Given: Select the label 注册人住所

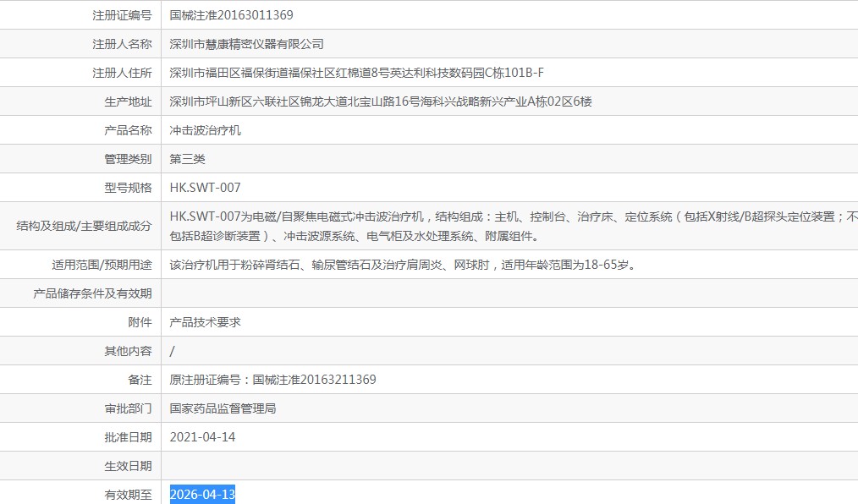Looking at the screenshot, I should (x=122, y=73).
